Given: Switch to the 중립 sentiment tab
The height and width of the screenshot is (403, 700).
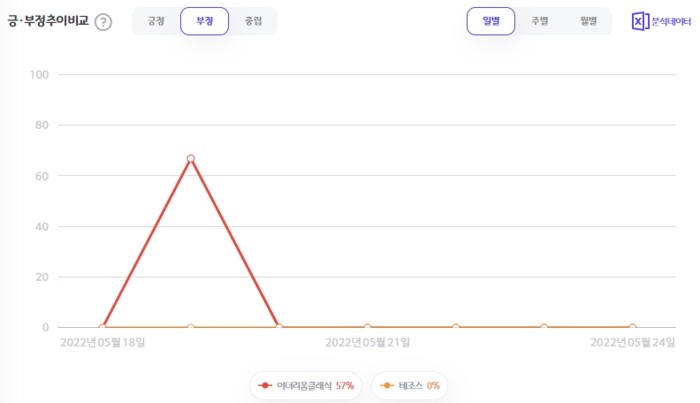Looking at the screenshot, I should tap(253, 21).
